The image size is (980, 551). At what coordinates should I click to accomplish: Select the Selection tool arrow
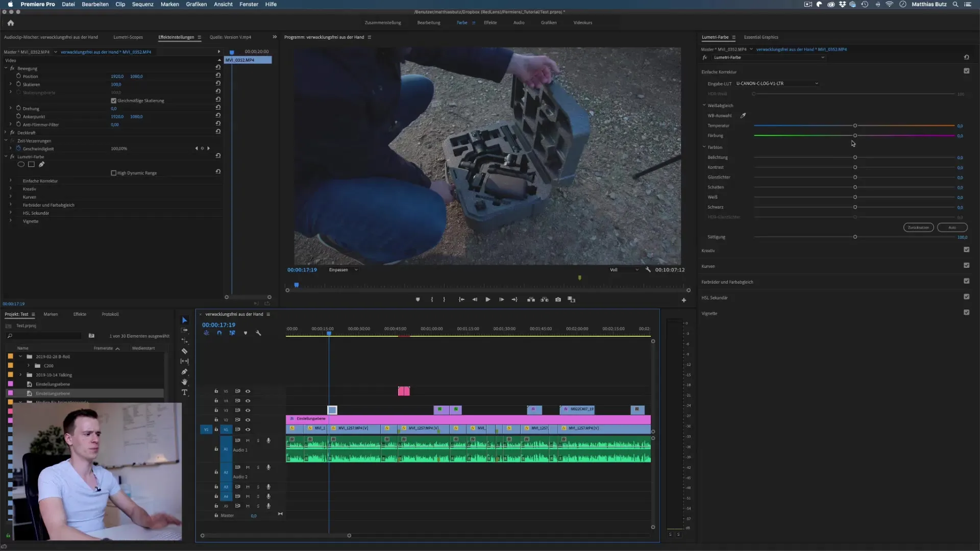tap(185, 320)
